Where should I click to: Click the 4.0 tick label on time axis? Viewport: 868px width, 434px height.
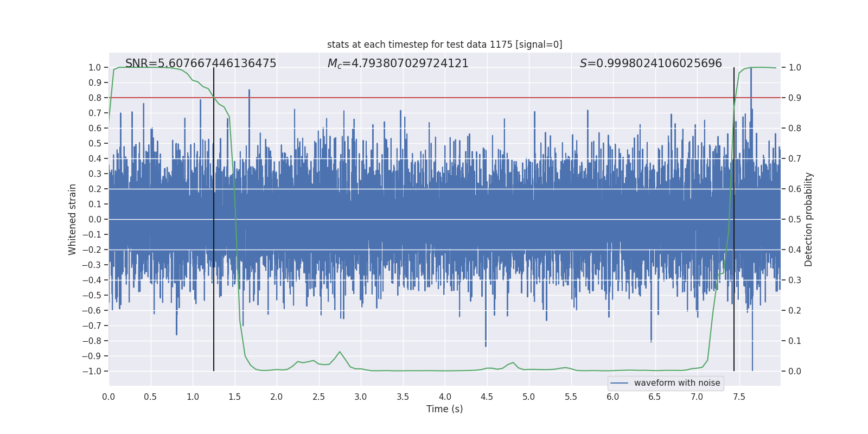(x=445, y=397)
